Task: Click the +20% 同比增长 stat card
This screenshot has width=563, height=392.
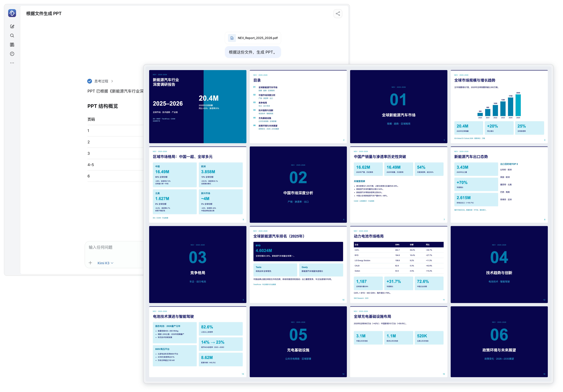Action: coord(499,128)
